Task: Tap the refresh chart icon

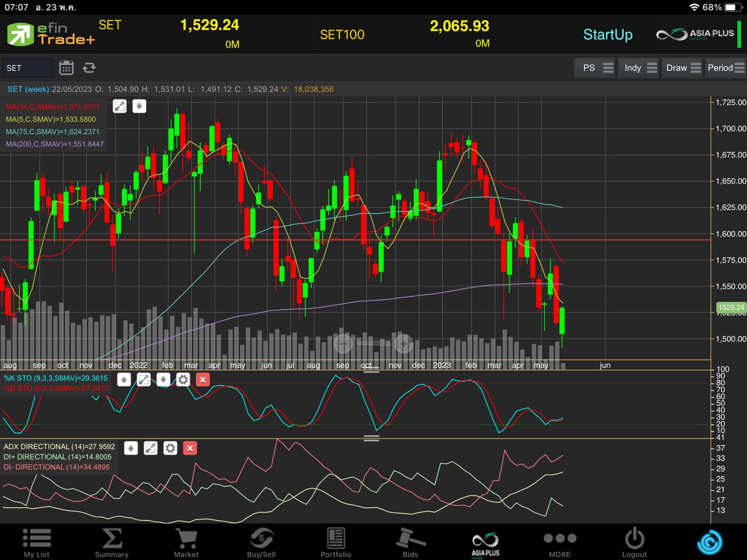Action: pyautogui.click(x=89, y=68)
